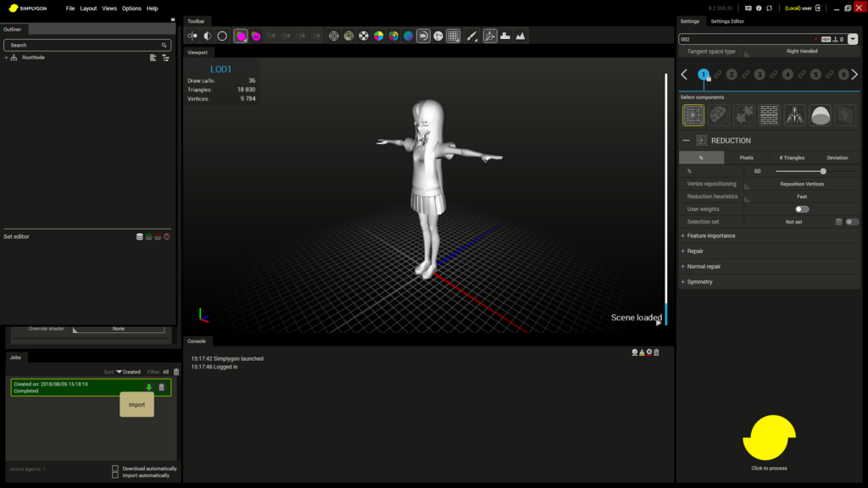This screenshot has height=488, width=868.
Task: Select the dome visibility component icon
Action: 821,115
